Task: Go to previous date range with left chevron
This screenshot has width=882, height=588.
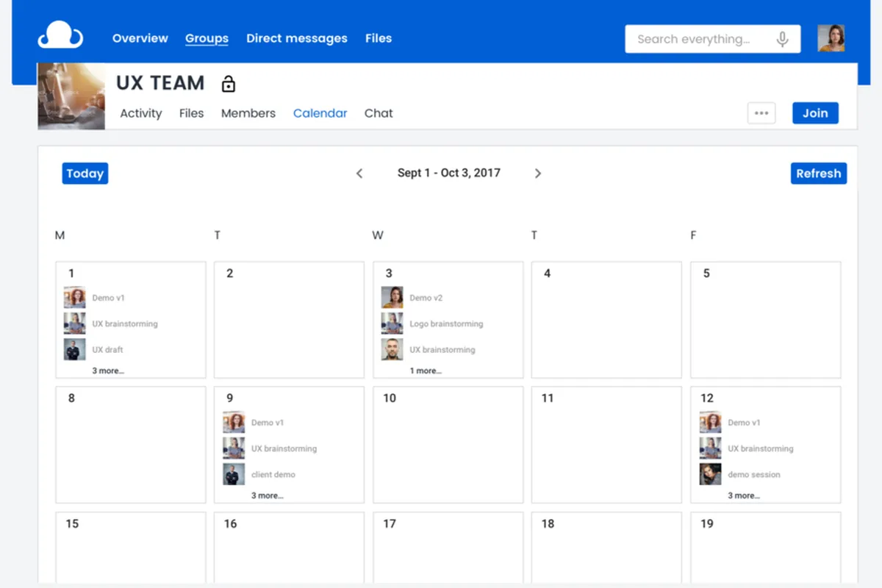Action: tap(359, 173)
